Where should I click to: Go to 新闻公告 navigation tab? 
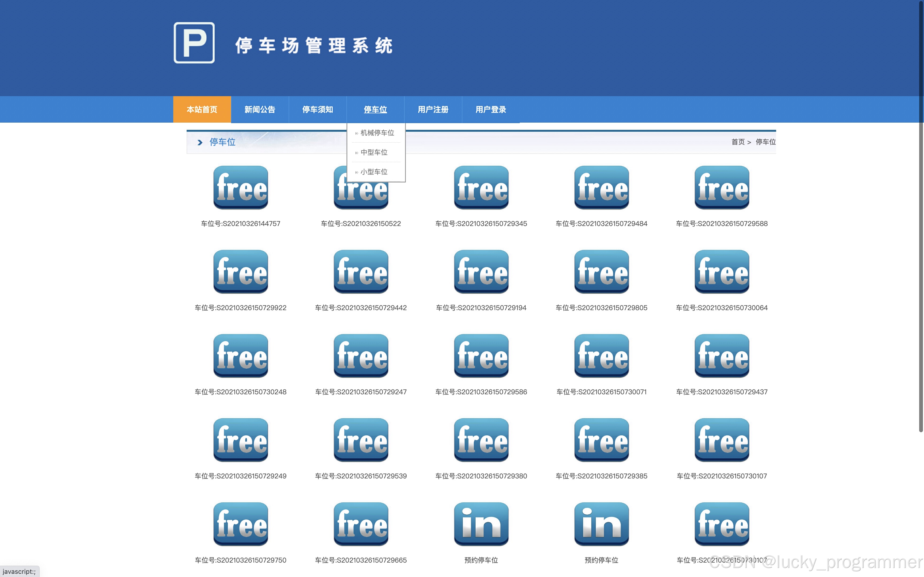[x=260, y=110]
